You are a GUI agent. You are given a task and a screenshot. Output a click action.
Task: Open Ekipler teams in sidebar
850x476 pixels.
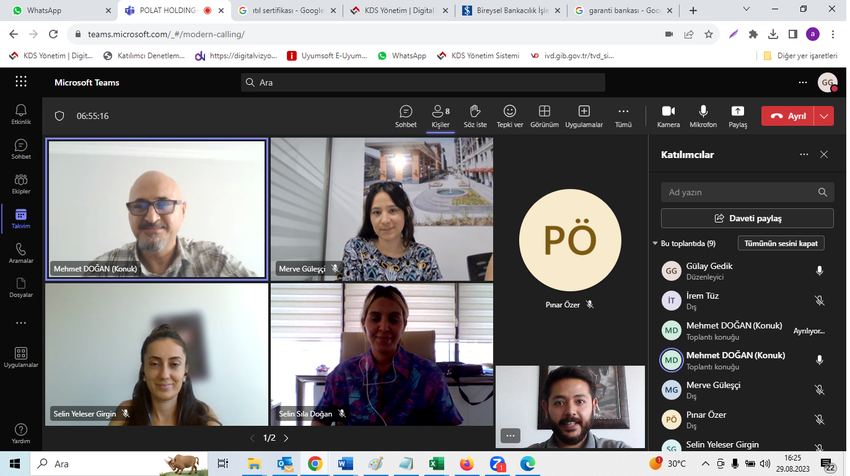point(21,183)
